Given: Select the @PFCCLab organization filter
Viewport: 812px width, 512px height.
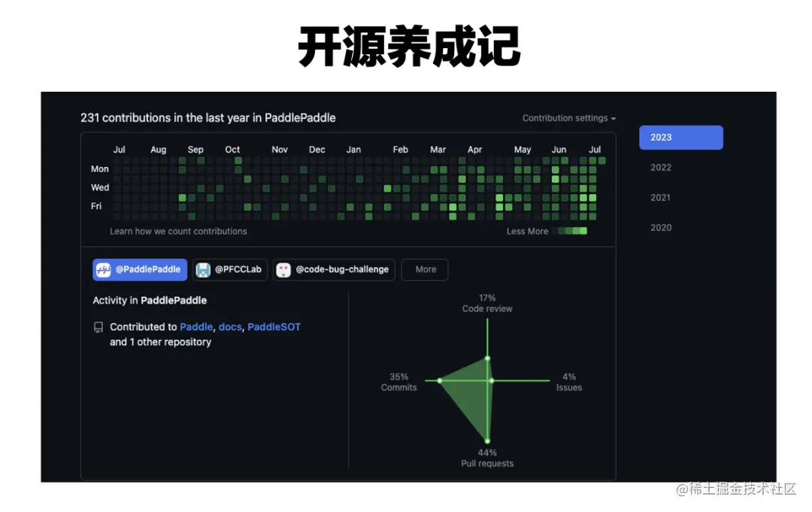Looking at the screenshot, I should point(230,269).
